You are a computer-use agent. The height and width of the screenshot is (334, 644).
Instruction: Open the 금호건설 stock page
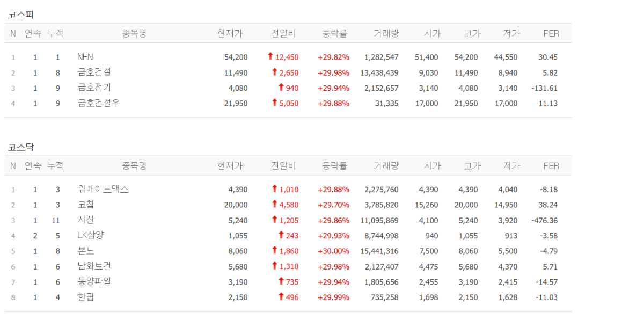(94, 72)
